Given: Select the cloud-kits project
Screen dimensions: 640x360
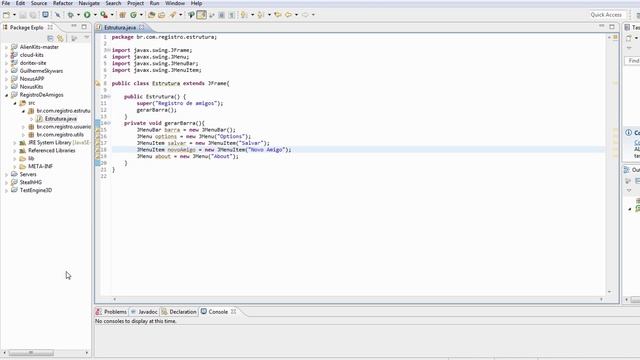Looking at the screenshot, I should point(31,55).
